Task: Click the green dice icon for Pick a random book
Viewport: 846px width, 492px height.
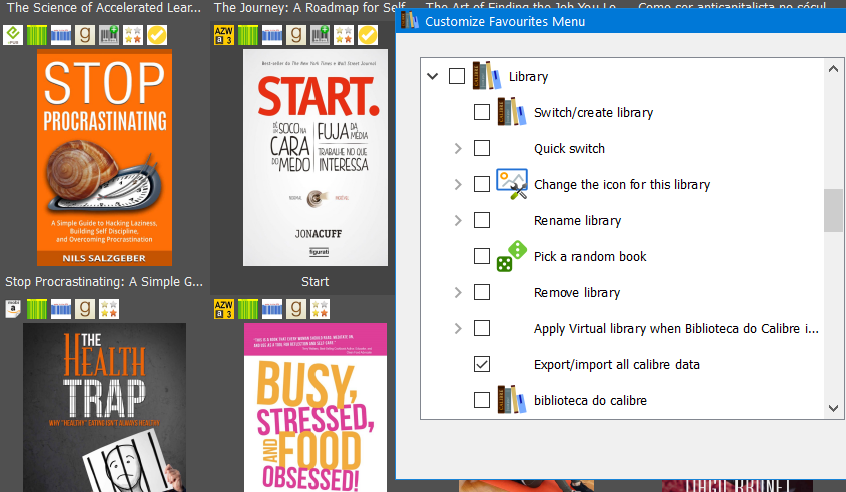Action: point(511,256)
